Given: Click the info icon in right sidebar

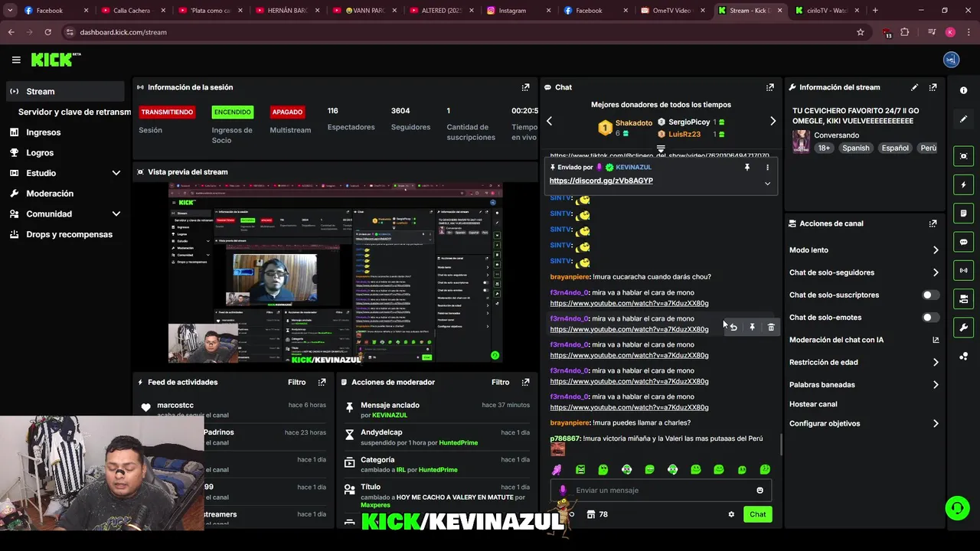Looking at the screenshot, I should [963, 90].
